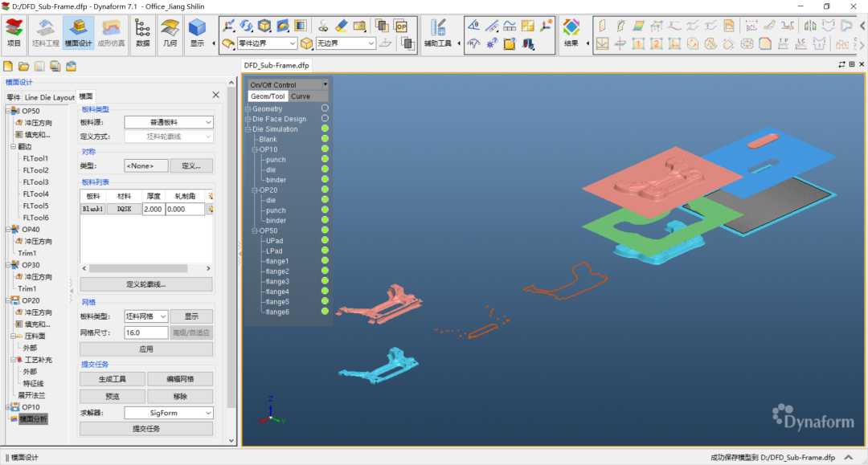The width and height of the screenshot is (868, 465).
Task: Toggle OP10 visibility indicator
Action: coord(325,149)
